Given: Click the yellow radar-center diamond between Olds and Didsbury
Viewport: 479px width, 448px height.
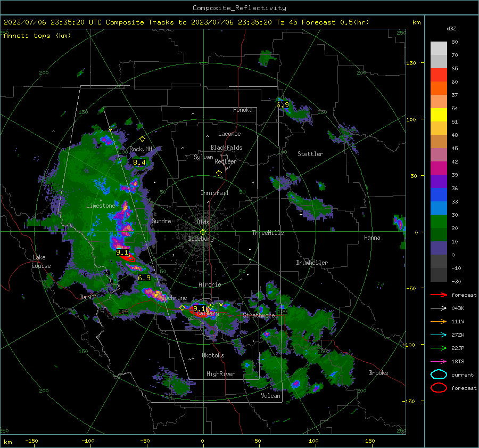Looking at the screenshot, I should pos(203,232).
